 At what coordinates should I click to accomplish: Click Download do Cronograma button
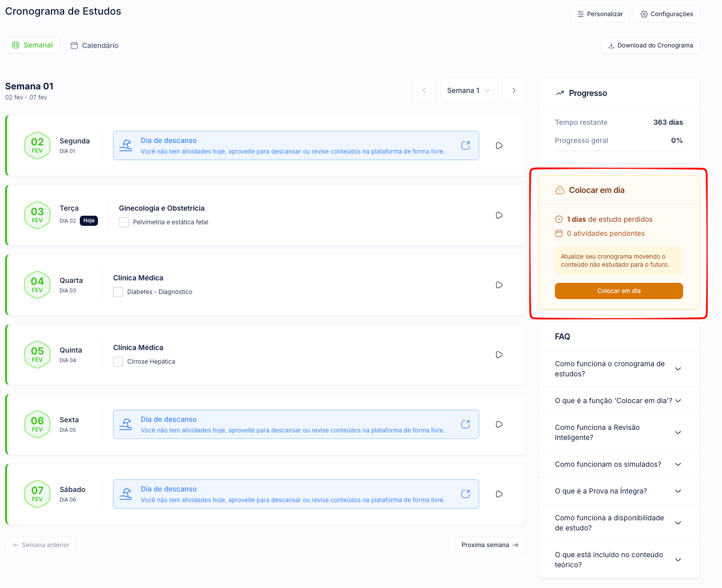650,45
